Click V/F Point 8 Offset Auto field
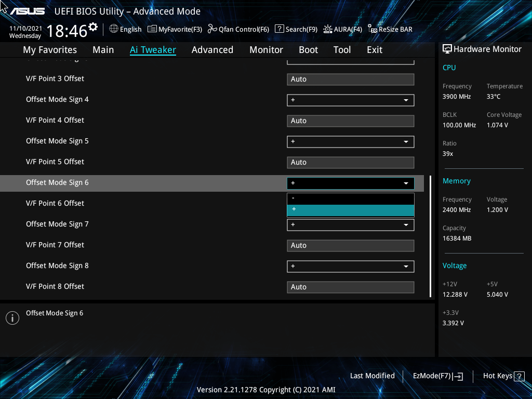 [351, 287]
